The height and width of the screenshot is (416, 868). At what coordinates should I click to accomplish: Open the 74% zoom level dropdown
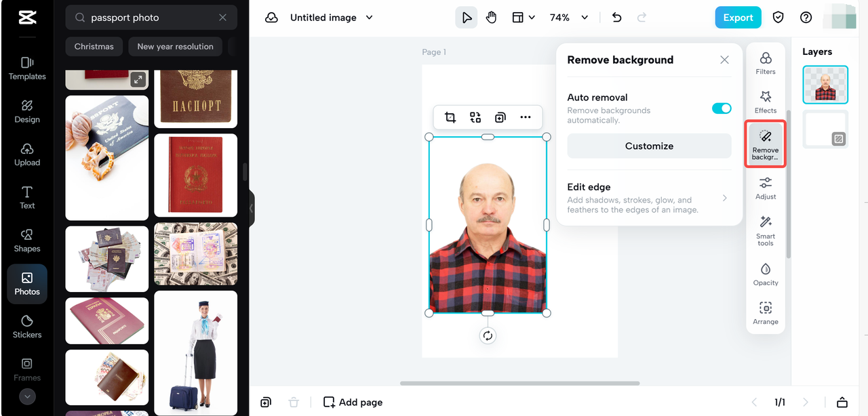tap(568, 18)
